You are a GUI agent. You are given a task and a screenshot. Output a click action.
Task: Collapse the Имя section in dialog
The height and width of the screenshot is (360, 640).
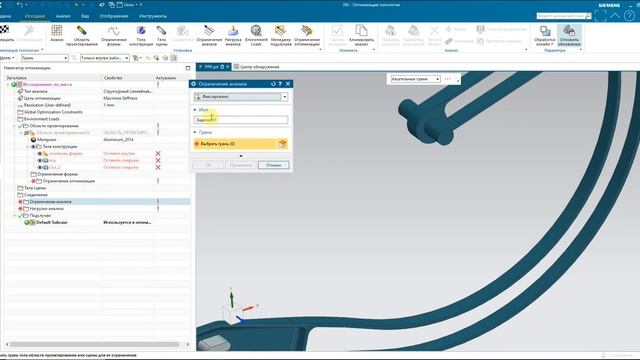(x=195, y=110)
